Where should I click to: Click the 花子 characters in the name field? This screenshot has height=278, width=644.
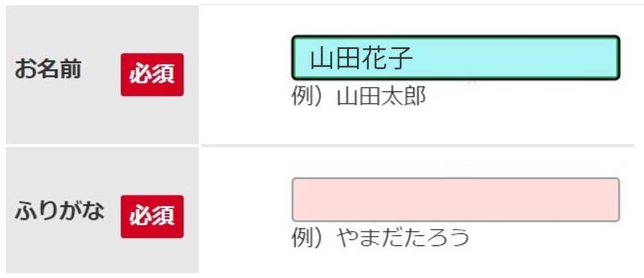coord(387,58)
